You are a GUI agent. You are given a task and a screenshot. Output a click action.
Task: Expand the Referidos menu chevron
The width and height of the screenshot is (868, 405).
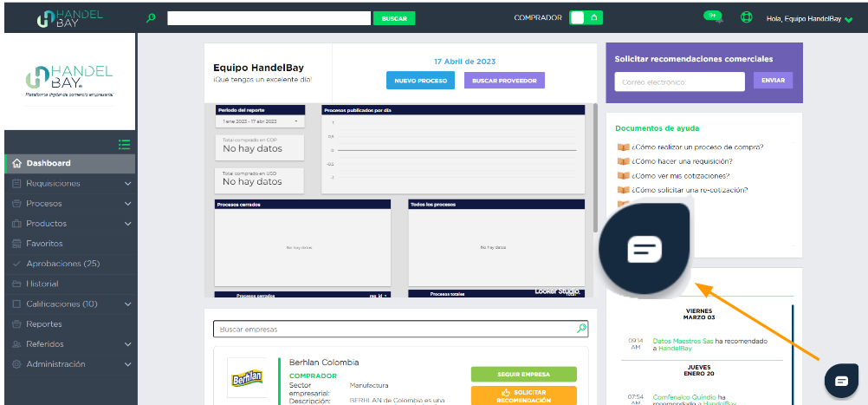point(128,344)
